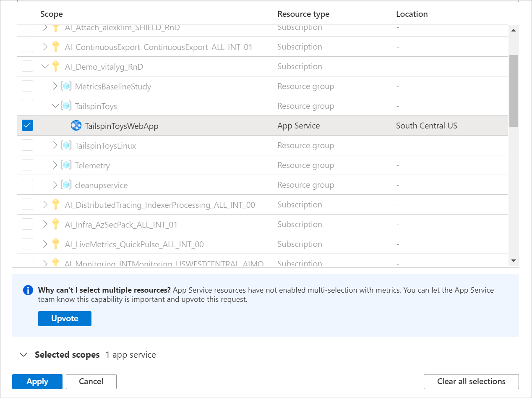The width and height of the screenshot is (532, 398).
Task: Click the AI_Demo_vitalyg_RnD subscription key icon
Action: [55, 66]
